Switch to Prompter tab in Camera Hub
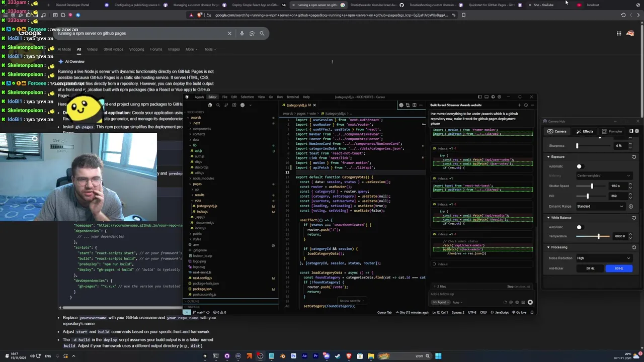The height and width of the screenshot is (362, 644). tap(612, 131)
